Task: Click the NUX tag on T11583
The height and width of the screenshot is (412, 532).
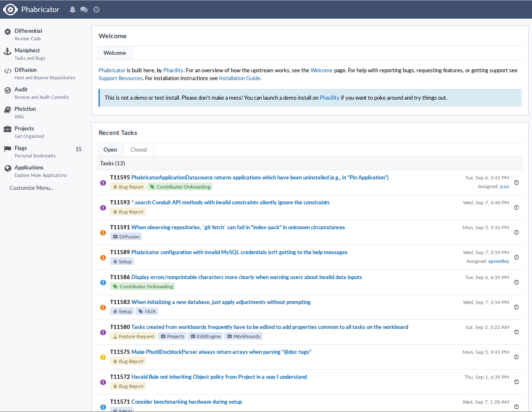Action: pyautogui.click(x=147, y=311)
